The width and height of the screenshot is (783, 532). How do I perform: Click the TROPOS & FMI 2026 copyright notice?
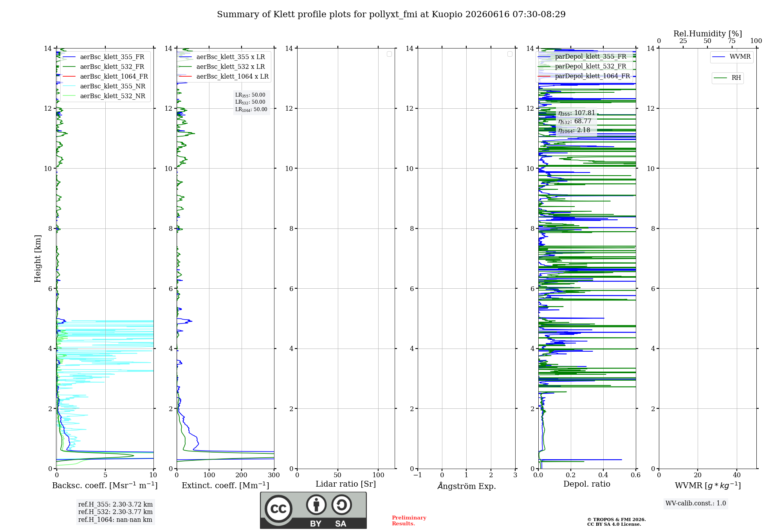(616, 522)
